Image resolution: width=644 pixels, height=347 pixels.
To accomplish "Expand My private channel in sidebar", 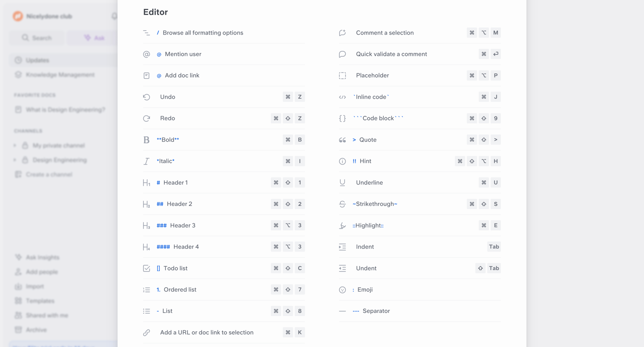I will point(15,146).
